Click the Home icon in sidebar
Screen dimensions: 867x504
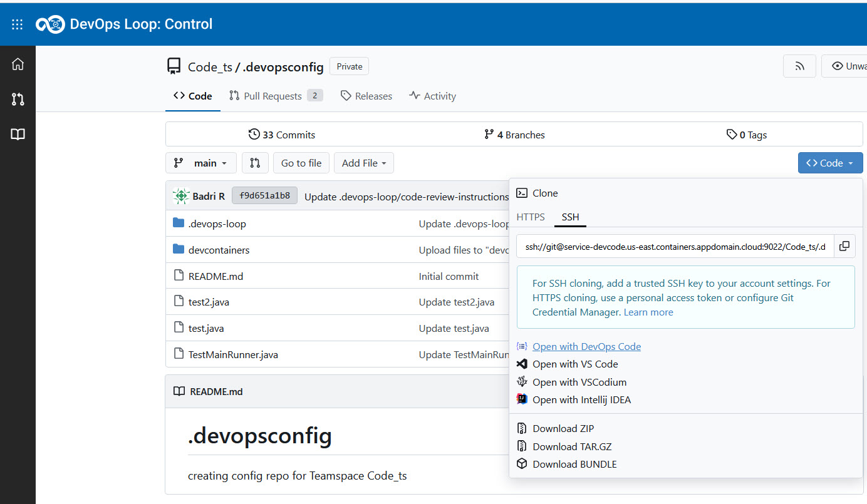pyautogui.click(x=18, y=64)
